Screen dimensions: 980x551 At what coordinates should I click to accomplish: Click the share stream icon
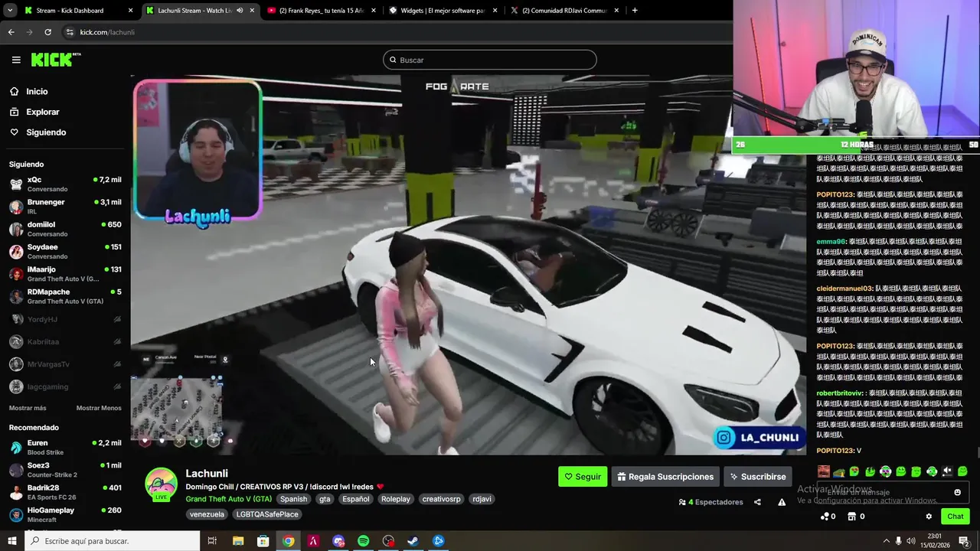click(x=757, y=502)
